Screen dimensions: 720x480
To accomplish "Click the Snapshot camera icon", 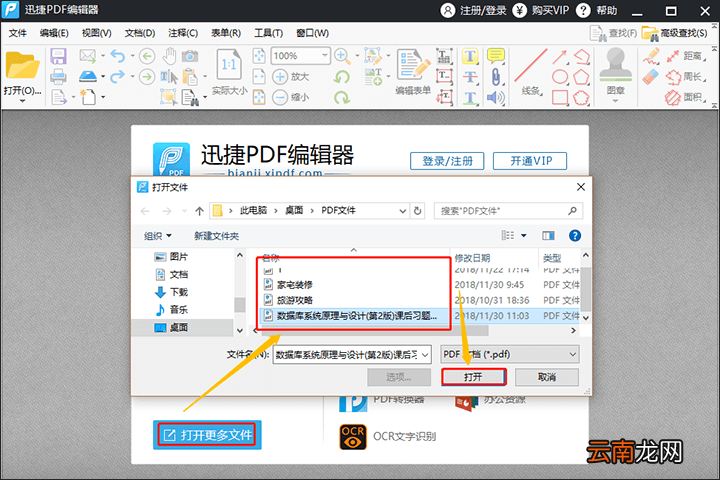I will tap(190, 56).
